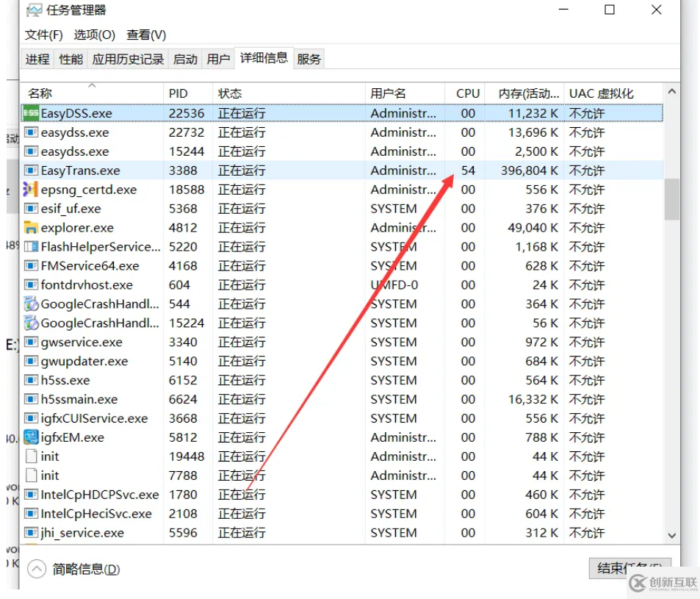Switch to the 应用历史记录 tab
Image resolution: width=700 pixels, height=599 pixels.
tap(128, 59)
